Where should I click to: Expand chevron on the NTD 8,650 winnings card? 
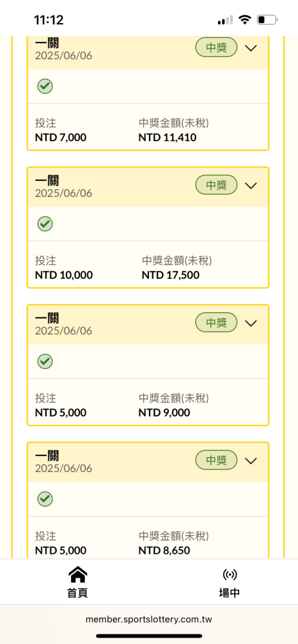[251, 460]
